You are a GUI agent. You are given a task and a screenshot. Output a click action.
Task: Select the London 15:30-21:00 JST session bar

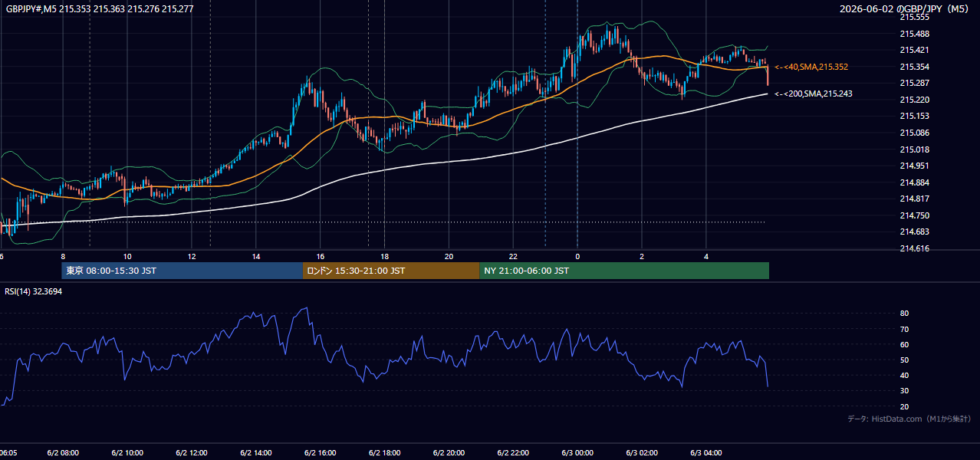tap(391, 271)
